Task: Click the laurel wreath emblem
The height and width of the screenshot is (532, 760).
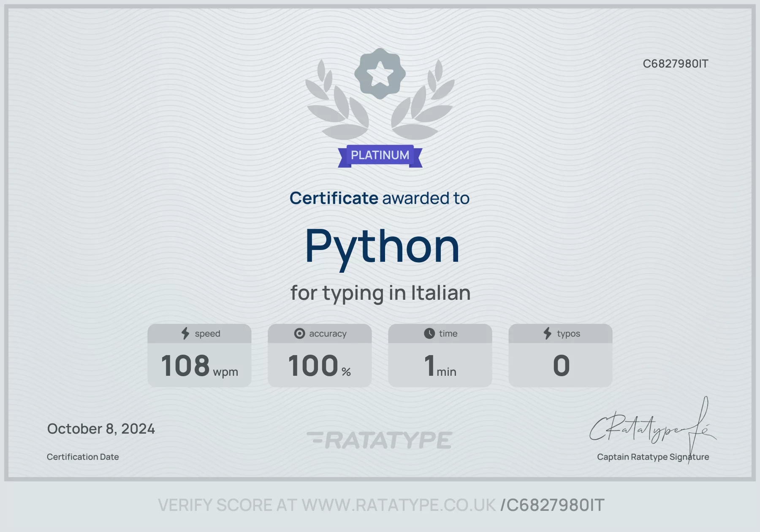Action: (380, 99)
